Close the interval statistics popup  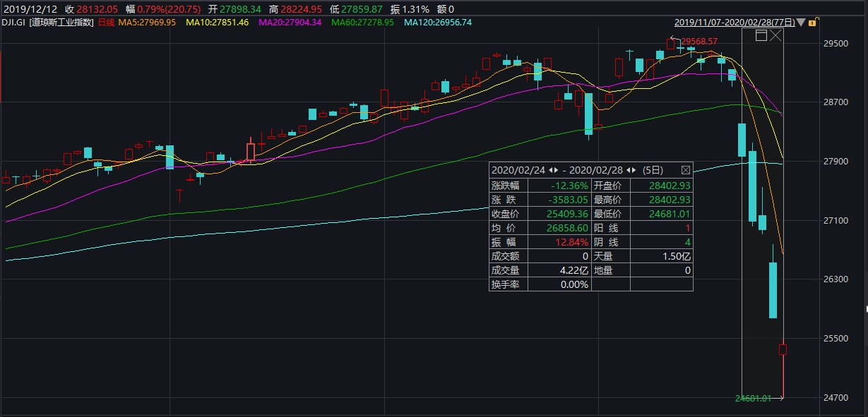686,170
